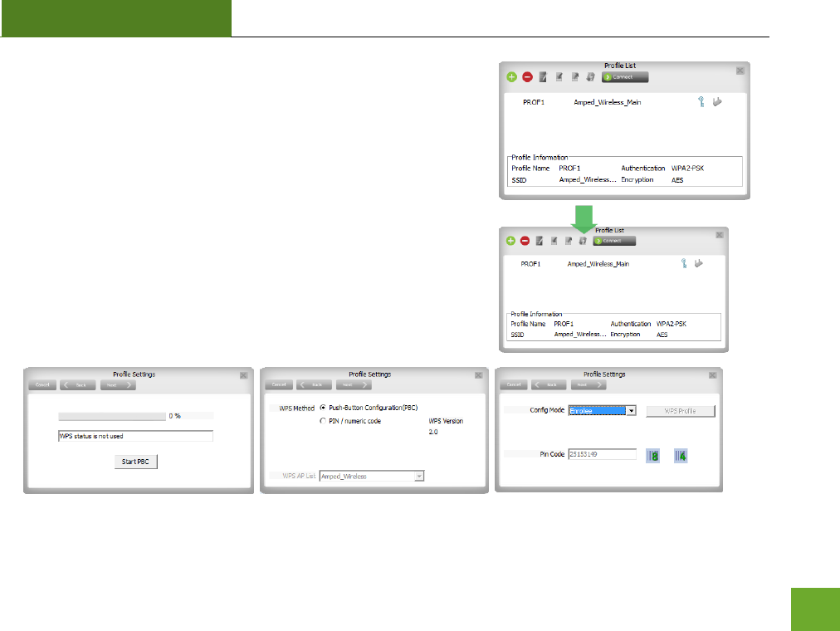Click the Pin Code input field
Viewport: 840px width, 631px height.
coord(602,454)
